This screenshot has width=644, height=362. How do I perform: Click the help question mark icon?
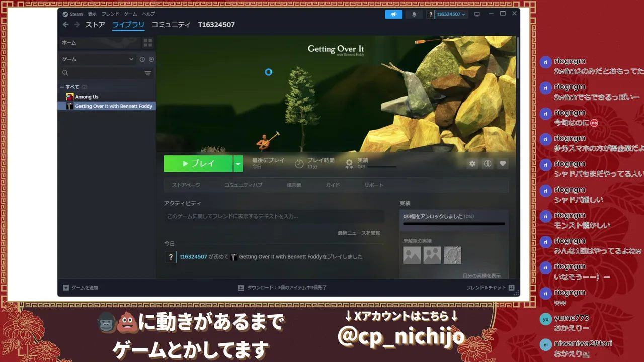(x=431, y=14)
